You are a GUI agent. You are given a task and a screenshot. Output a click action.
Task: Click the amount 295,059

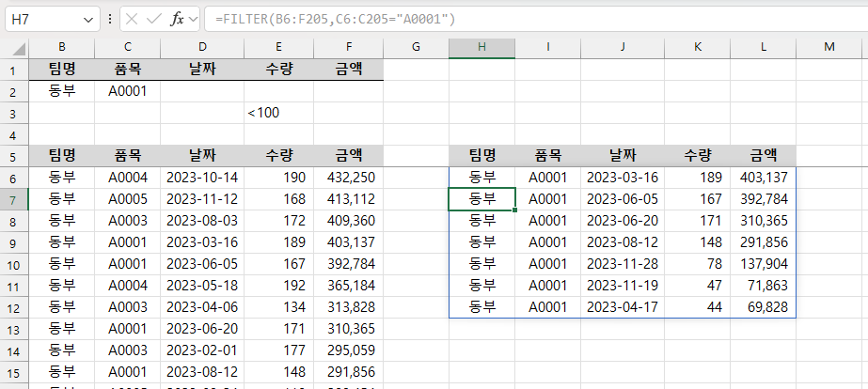(x=348, y=350)
